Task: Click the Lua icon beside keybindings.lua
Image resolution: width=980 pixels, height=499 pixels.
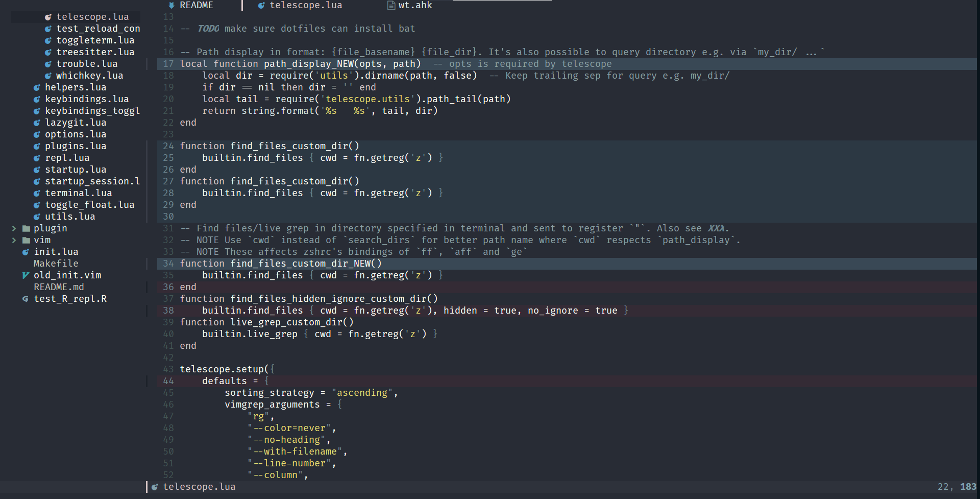Action: tap(37, 99)
